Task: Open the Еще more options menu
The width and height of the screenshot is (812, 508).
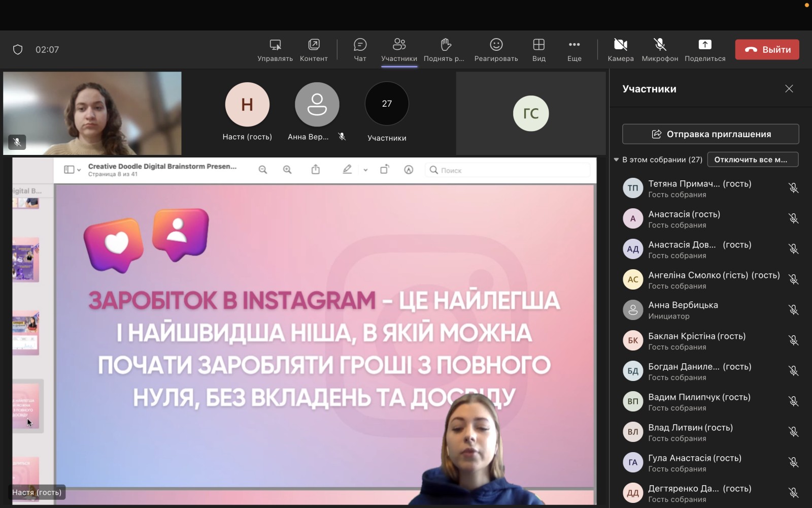Action: point(574,50)
